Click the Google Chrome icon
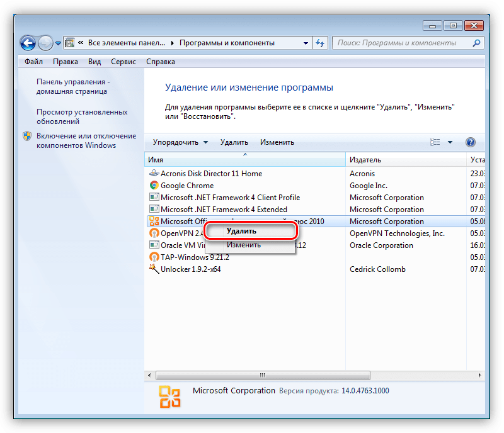This screenshot has width=504, height=433. 154,185
